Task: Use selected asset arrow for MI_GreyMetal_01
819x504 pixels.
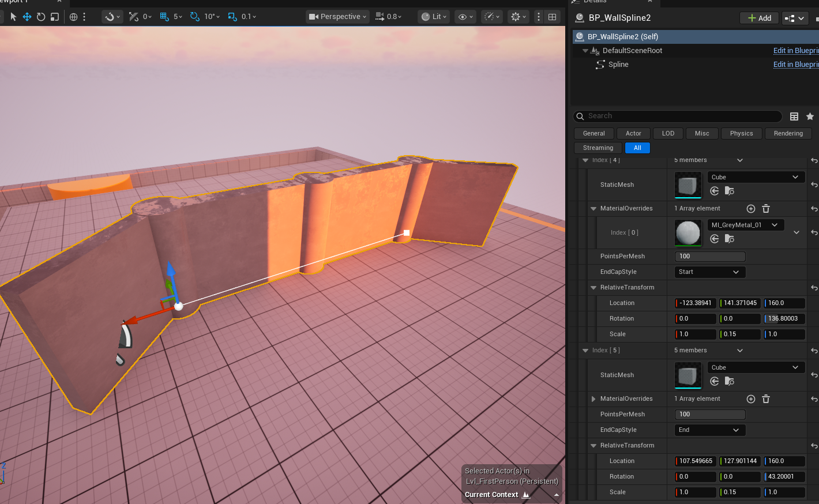Action: tap(714, 239)
